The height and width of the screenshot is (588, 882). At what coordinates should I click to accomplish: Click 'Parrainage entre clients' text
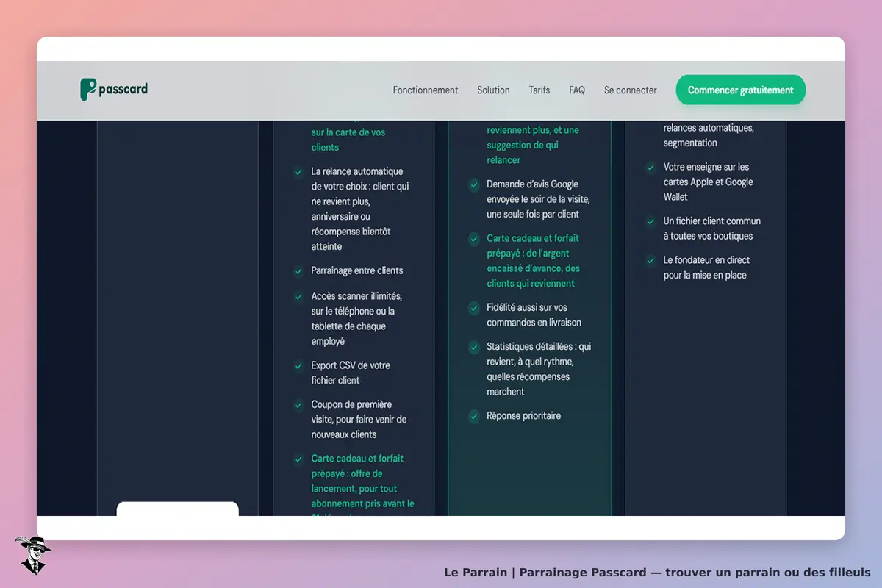357,270
